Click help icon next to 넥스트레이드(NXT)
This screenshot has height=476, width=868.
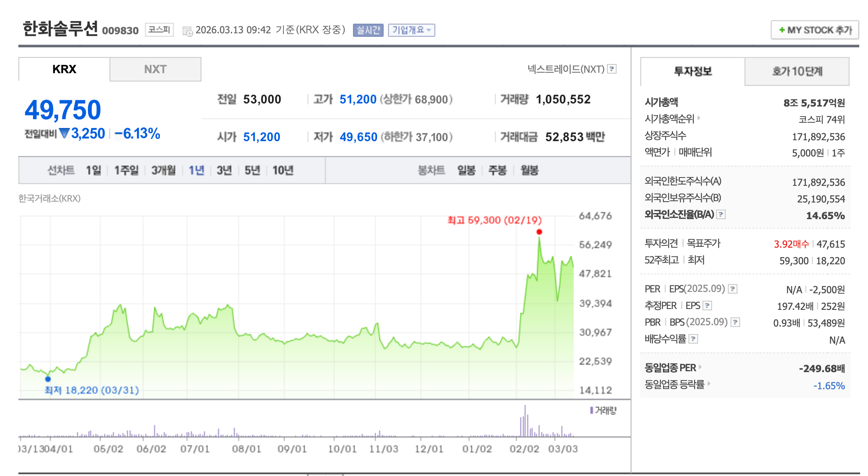[612, 69]
